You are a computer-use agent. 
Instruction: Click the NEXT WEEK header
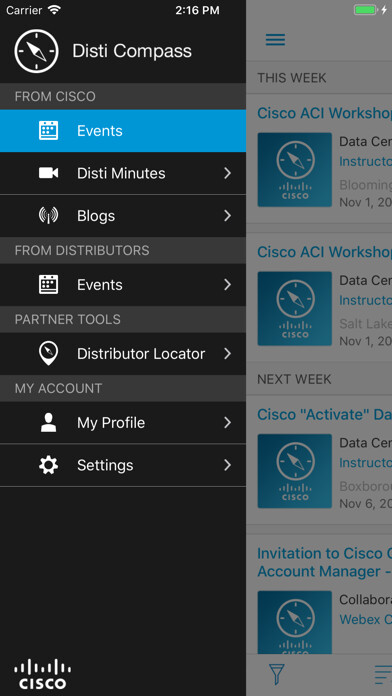pyautogui.click(x=294, y=380)
